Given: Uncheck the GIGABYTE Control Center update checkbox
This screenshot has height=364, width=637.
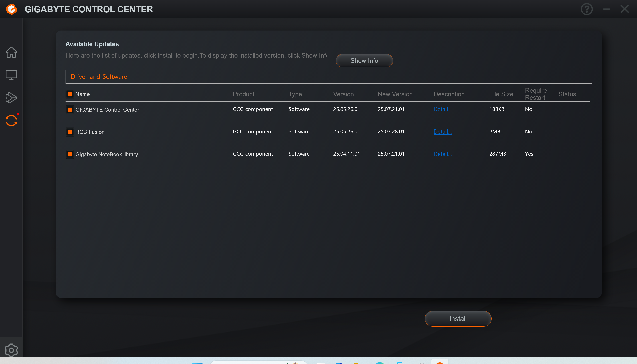Looking at the screenshot, I should tap(70, 110).
